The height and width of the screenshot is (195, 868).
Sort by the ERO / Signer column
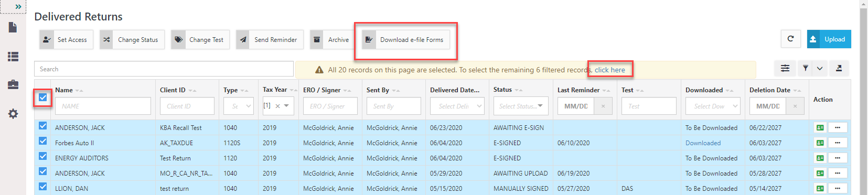[x=347, y=91]
